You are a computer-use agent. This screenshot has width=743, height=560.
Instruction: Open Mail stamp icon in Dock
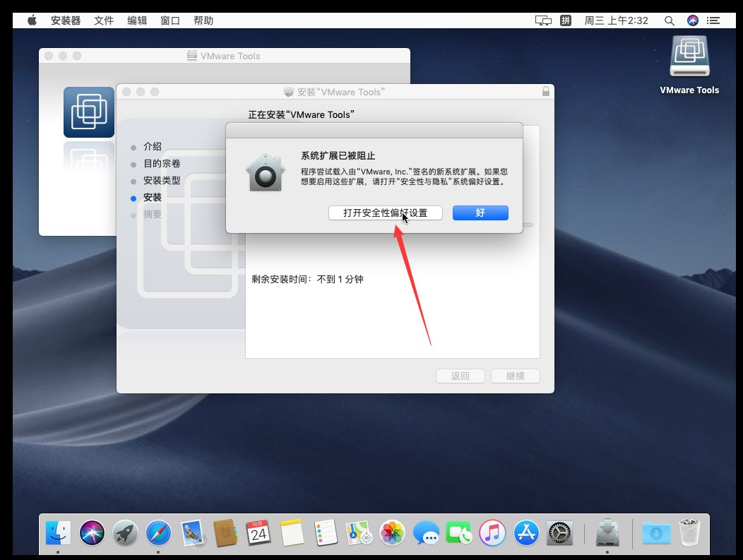pyautogui.click(x=192, y=533)
